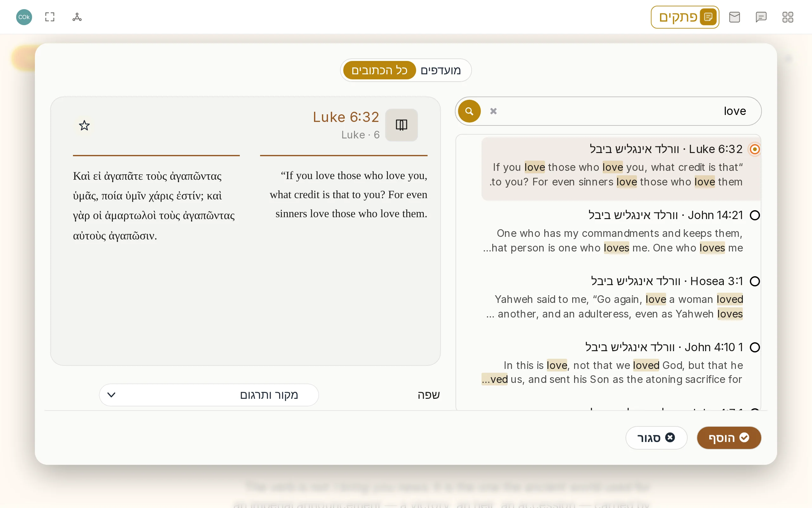The width and height of the screenshot is (812, 508).
Task: Click the Luke 6:32 heading title
Action: [x=346, y=117]
